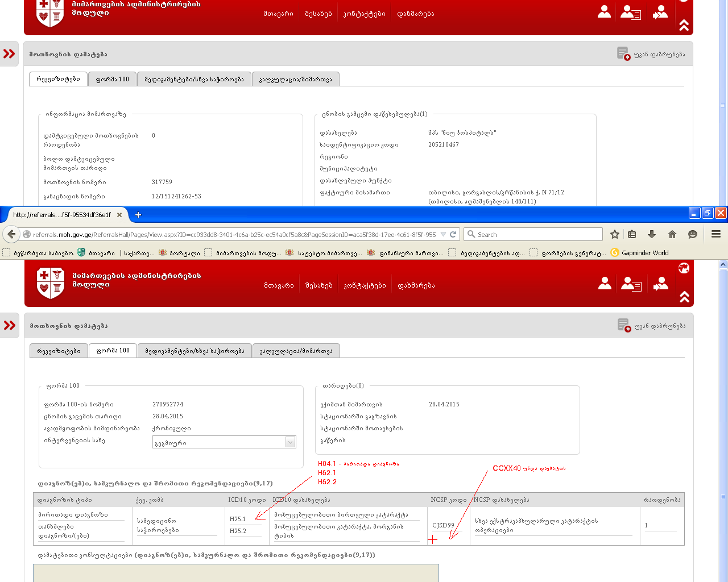Click the Firefox back arrow button

pyautogui.click(x=11, y=234)
